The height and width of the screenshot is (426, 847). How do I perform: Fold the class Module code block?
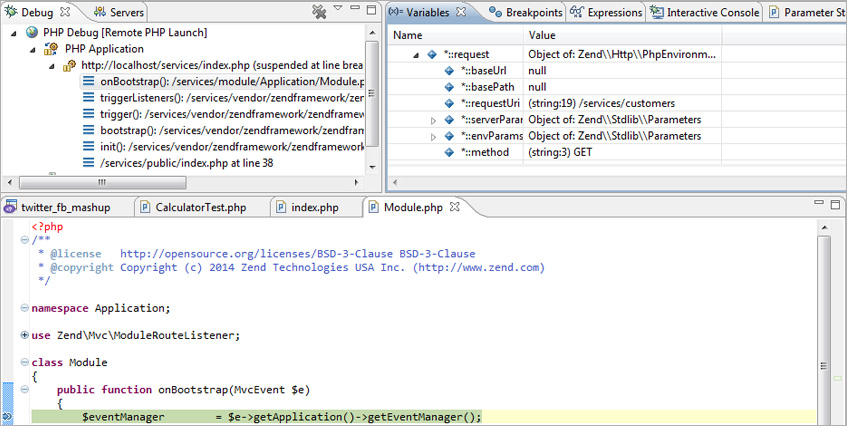(24, 362)
